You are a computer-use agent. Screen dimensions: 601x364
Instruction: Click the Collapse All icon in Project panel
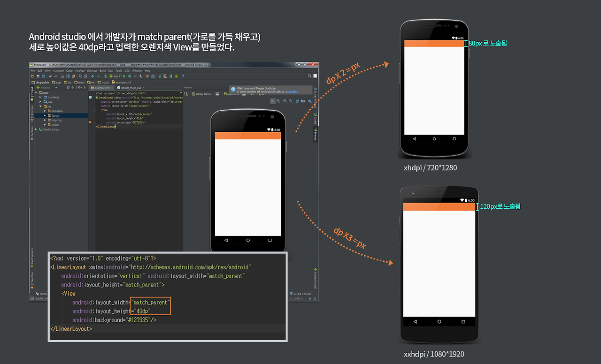coord(73,87)
